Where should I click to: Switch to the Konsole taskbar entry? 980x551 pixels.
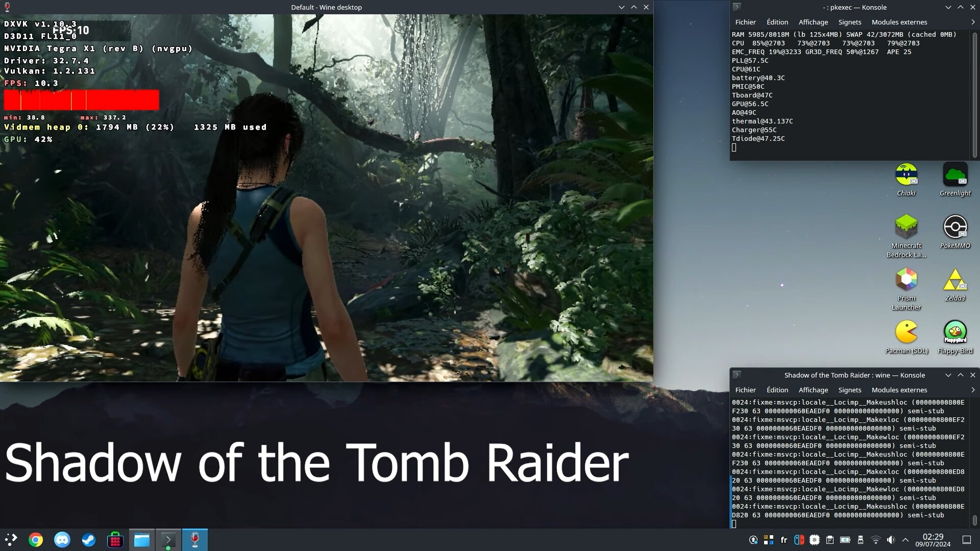click(x=168, y=540)
